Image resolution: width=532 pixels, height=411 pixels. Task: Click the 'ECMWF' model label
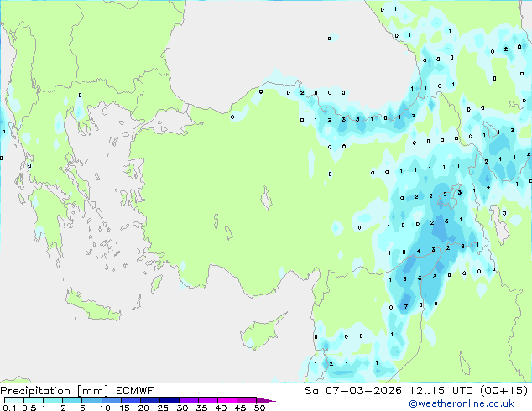pyautogui.click(x=135, y=391)
